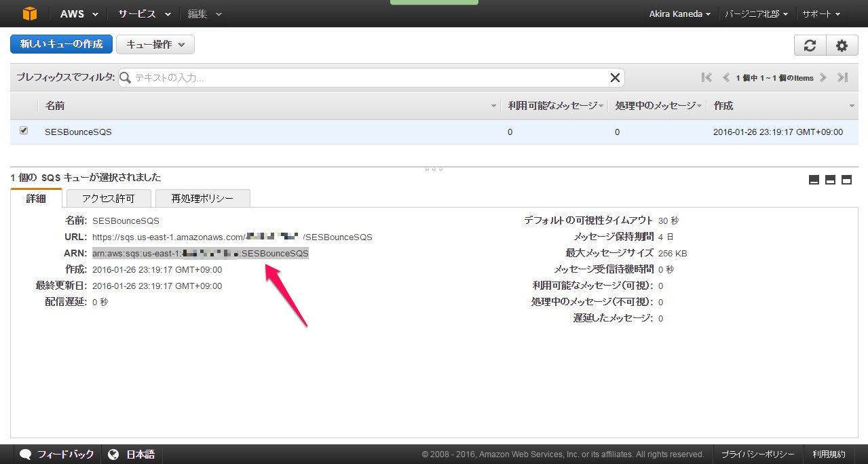868x464 pixels.
Task: Switch to the アクセス許可 tab
Action: click(x=109, y=198)
